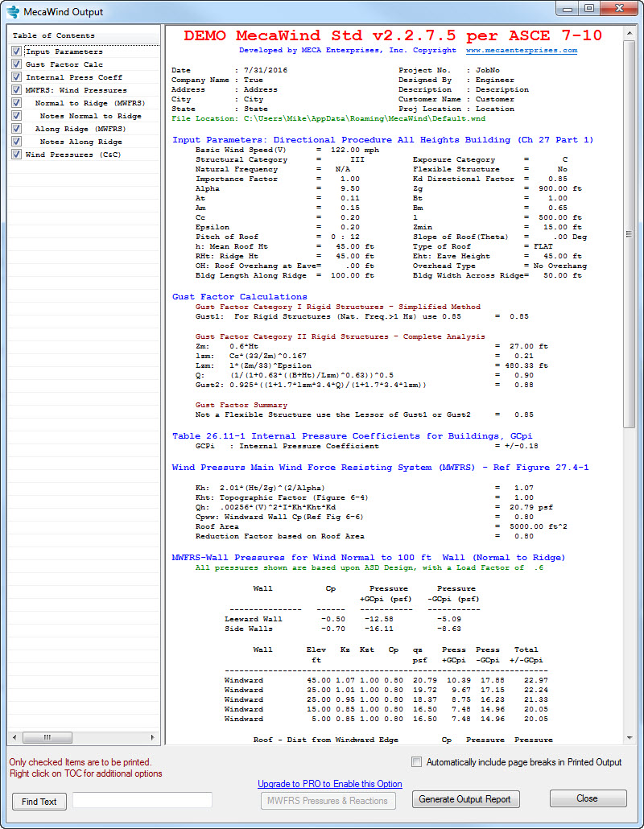644x829 pixels.
Task: Toggle the Notes Normal to Ridge checkbox
Action: 18,116
